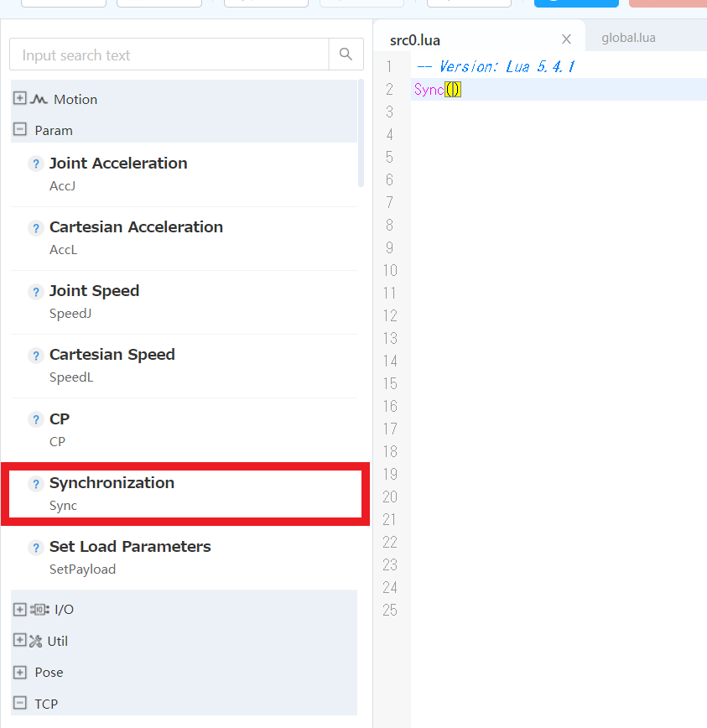Insert the Set Load Parameters command
The height and width of the screenshot is (728, 707).
(x=185, y=558)
